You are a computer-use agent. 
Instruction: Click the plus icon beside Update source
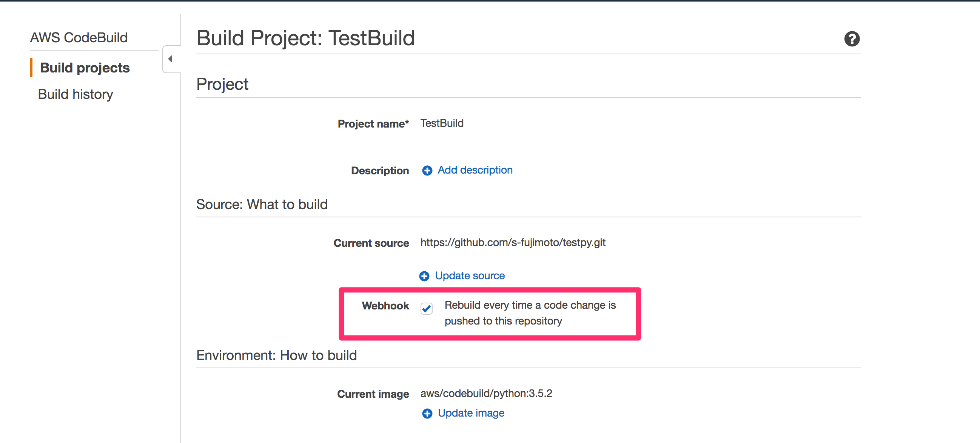(x=424, y=276)
